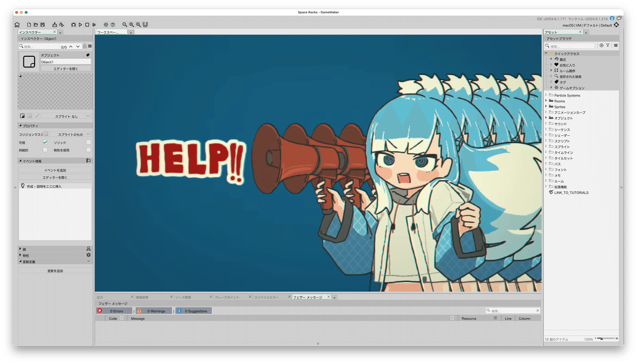Expand the Particle Systems folder
This screenshot has height=364, width=637.
[x=546, y=96]
